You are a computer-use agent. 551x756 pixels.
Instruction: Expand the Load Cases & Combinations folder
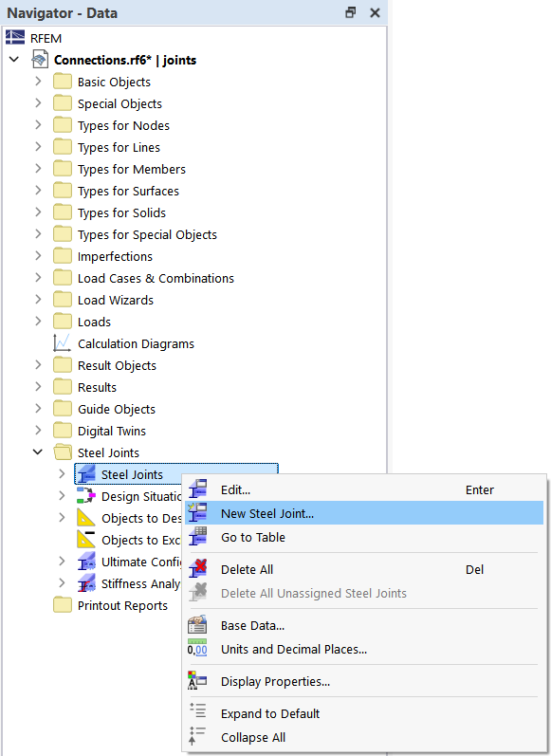tap(38, 277)
